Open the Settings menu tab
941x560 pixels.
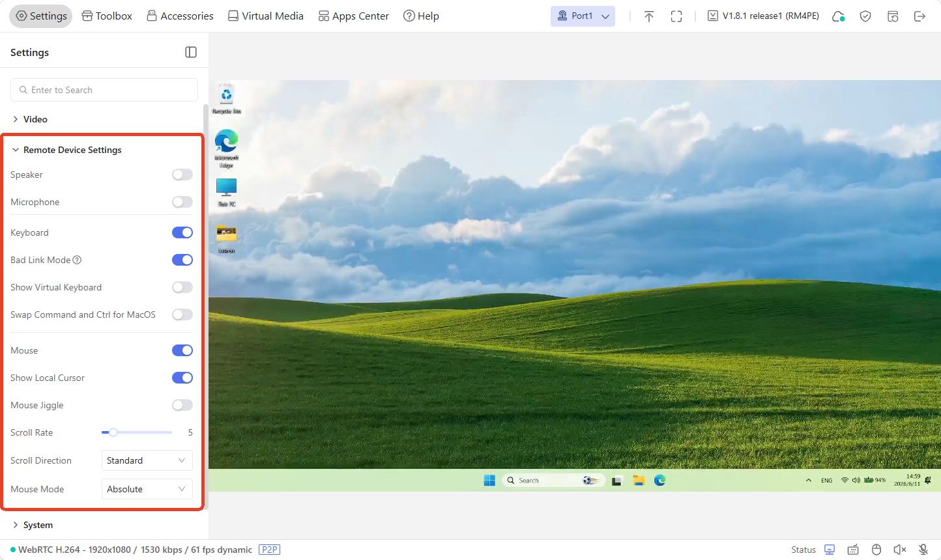(x=41, y=16)
